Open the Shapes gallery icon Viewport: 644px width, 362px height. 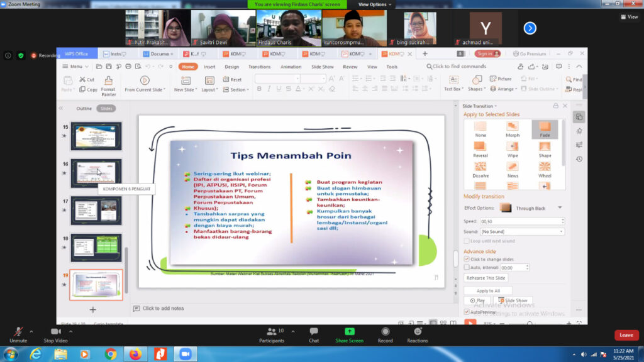[x=476, y=80]
